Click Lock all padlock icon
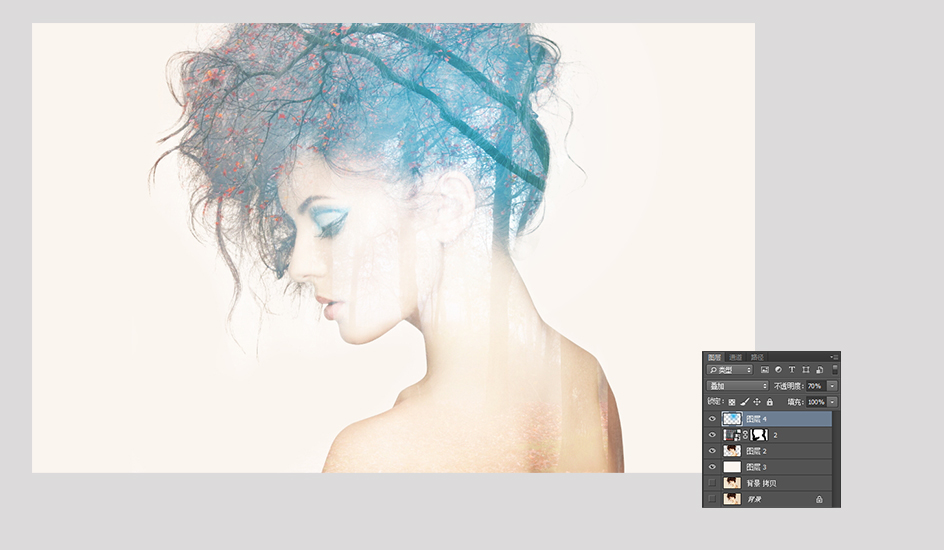Screen dimensions: 944x550 click(x=769, y=401)
